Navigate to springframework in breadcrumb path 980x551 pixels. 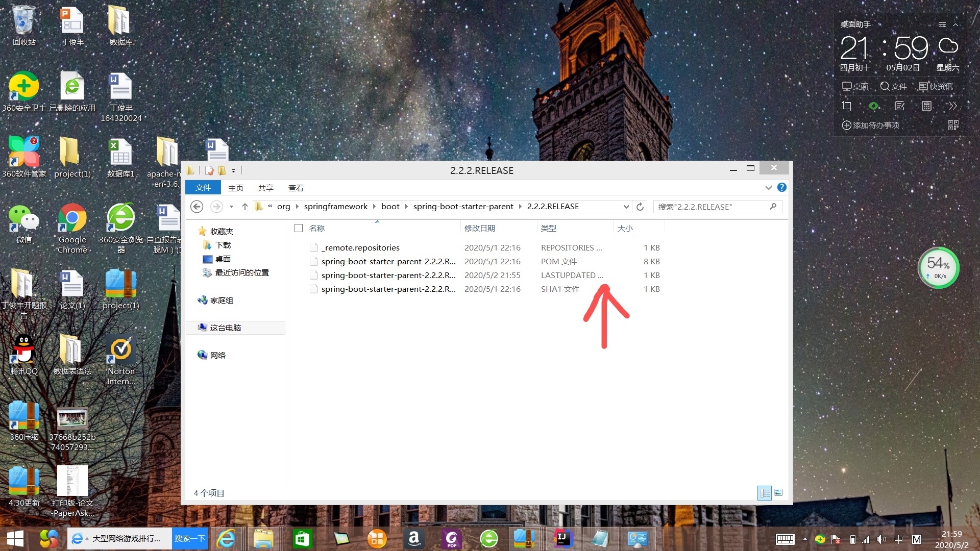(x=335, y=207)
